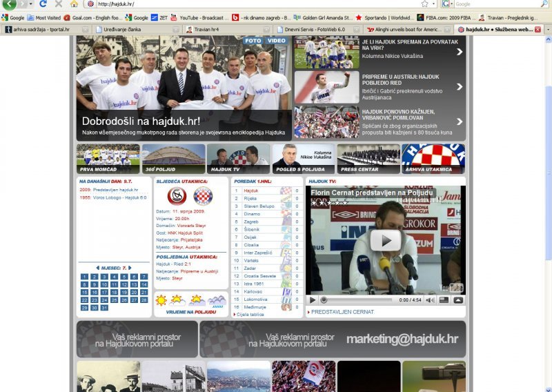The image size is (552, 392).
Task: Play the Florin Cernat video with center button
Action: click(386, 241)
